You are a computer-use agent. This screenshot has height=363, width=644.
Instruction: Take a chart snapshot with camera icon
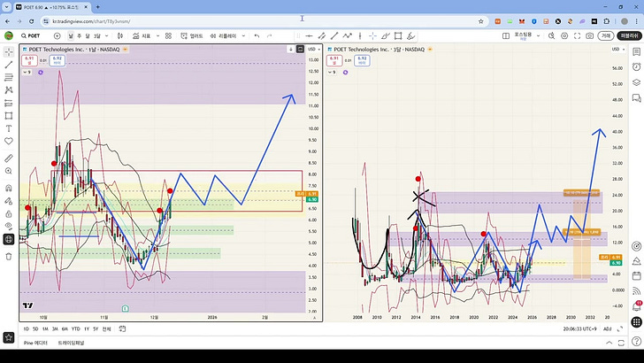pyautogui.click(x=589, y=35)
